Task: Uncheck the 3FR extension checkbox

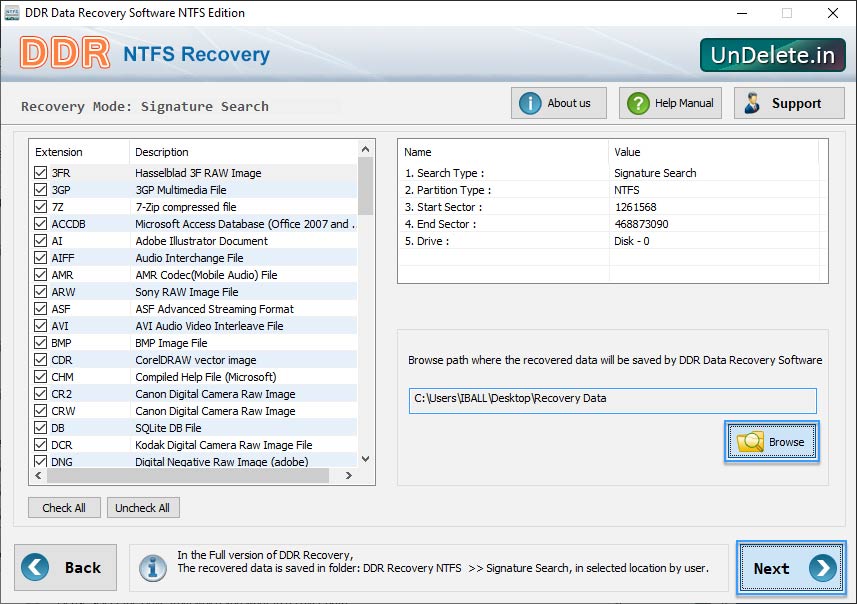Action: pyautogui.click(x=40, y=173)
